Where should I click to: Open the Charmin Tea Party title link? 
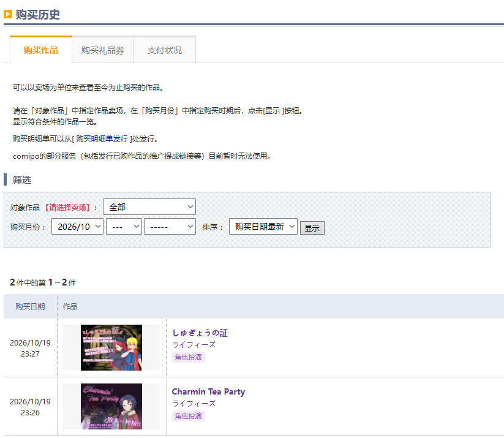point(208,391)
